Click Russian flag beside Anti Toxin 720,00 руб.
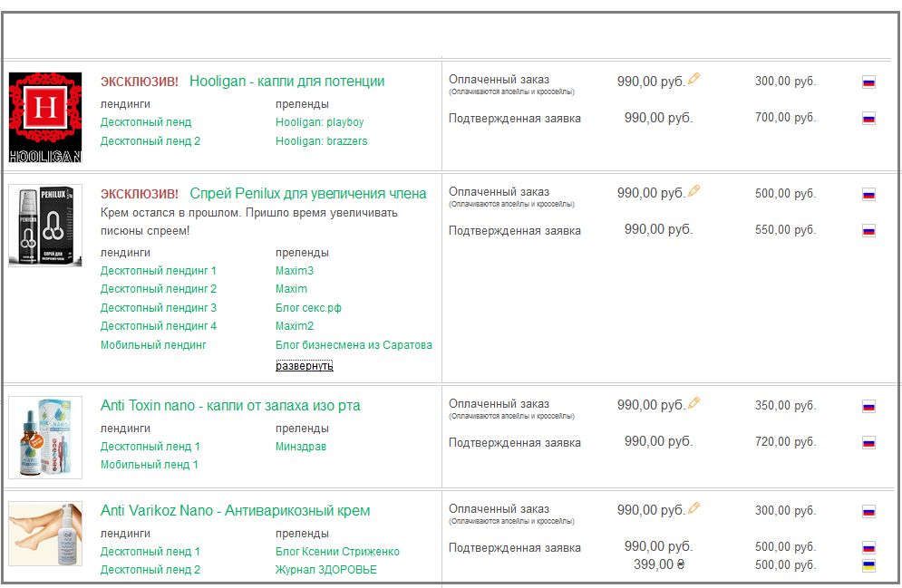Viewport: 902px width, 588px height. [x=868, y=442]
